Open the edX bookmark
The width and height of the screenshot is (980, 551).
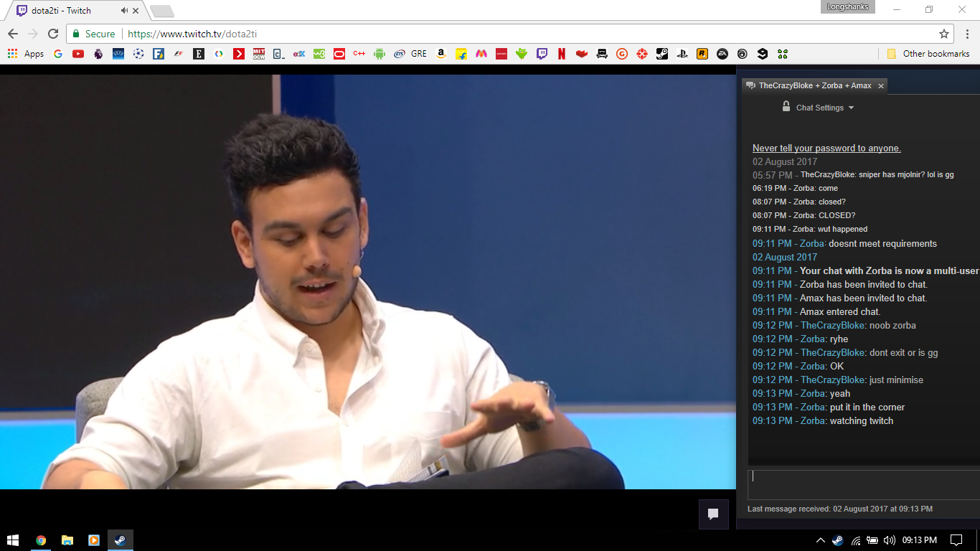point(299,54)
